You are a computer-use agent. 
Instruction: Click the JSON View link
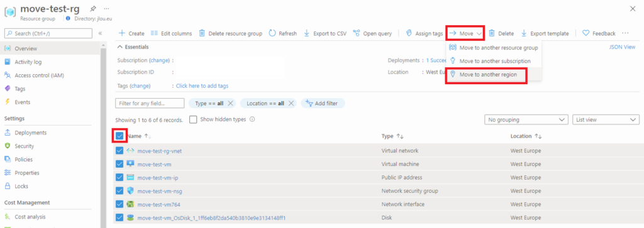point(622,47)
